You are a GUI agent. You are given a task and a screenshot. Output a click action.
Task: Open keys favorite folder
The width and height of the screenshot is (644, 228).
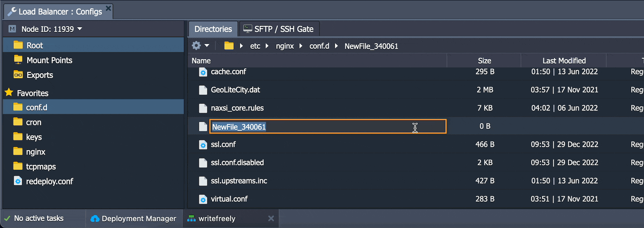click(x=34, y=137)
